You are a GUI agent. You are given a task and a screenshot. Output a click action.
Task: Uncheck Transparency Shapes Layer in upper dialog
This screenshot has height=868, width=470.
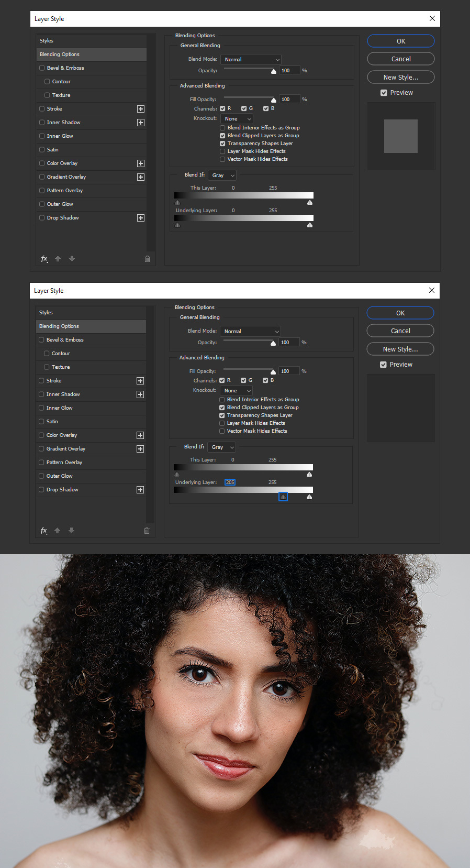pos(222,144)
